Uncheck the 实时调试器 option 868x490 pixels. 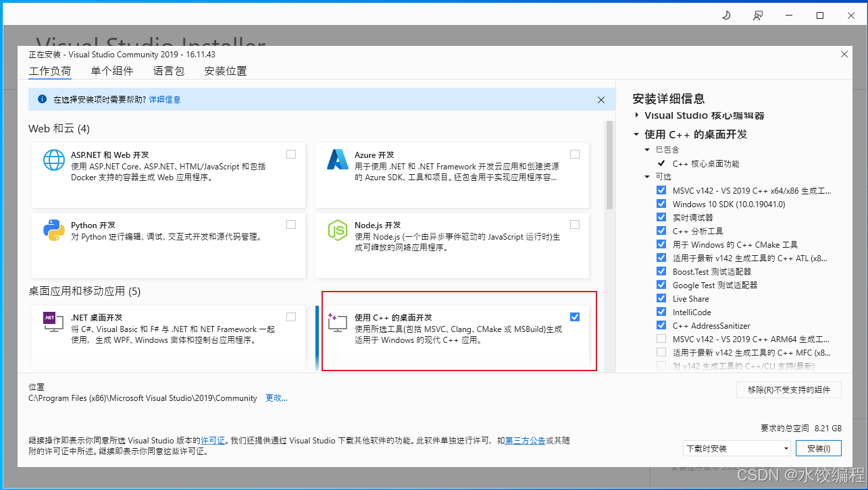coord(661,217)
